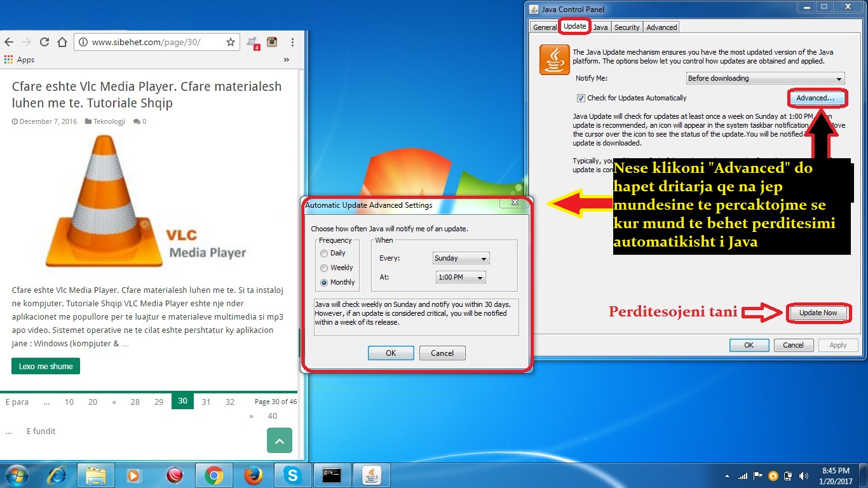Switch to the Advanced tab
Screen dimensions: 868x488
(x=661, y=27)
